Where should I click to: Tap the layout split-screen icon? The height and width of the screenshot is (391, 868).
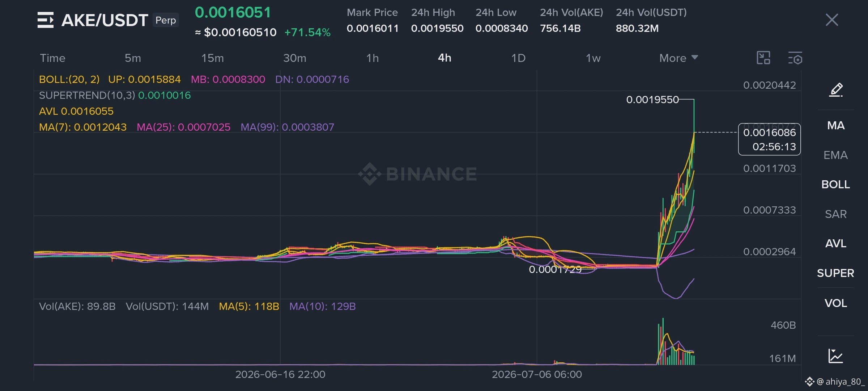763,58
